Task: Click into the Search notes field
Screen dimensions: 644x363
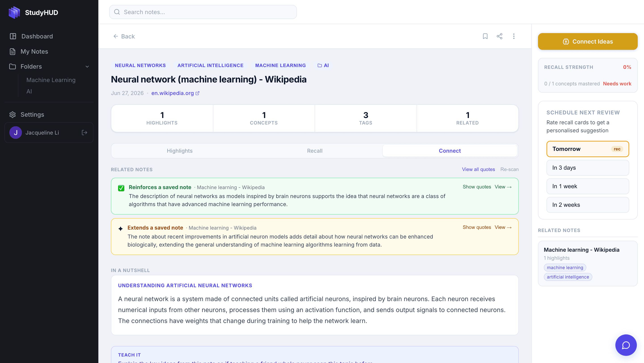Action: click(x=203, y=12)
